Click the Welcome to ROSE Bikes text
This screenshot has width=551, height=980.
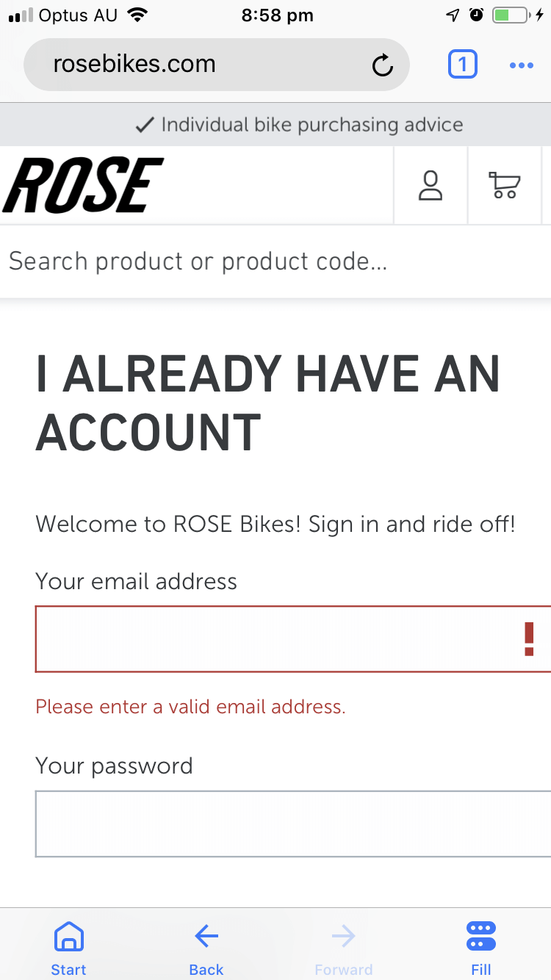[x=275, y=524]
